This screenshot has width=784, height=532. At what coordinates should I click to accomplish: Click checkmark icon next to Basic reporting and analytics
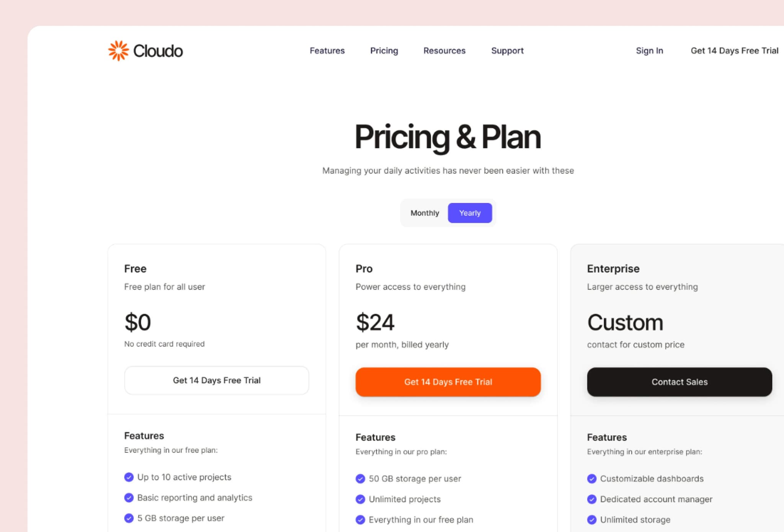click(x=129, y=498)
